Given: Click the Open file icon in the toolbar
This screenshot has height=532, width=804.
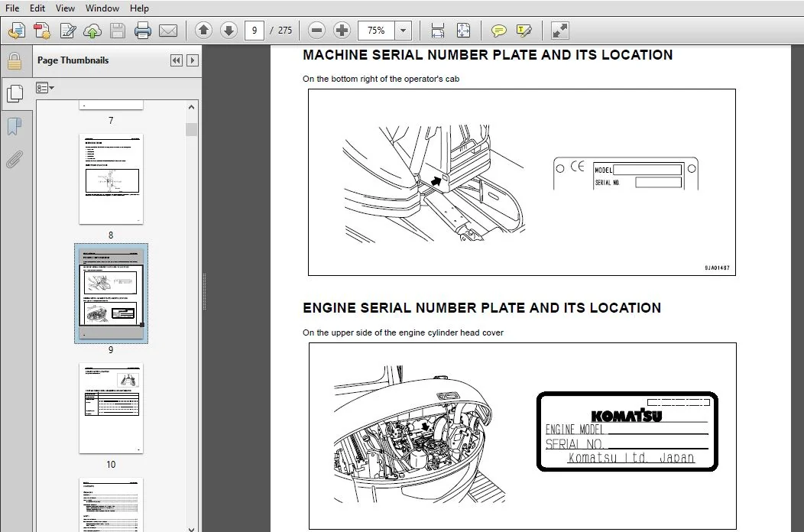Looking at the screenshot, I should click(16, 31).
